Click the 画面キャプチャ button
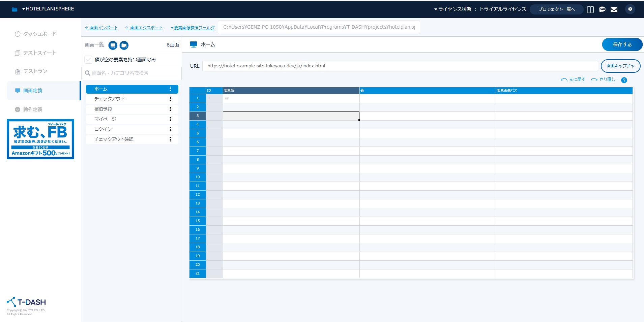Image resolution: width=644 pixels, height=322 pixels. tap(620, 66)
